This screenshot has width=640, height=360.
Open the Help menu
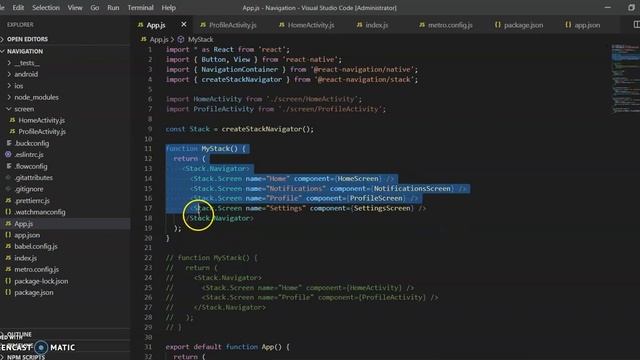click(168, 8)
